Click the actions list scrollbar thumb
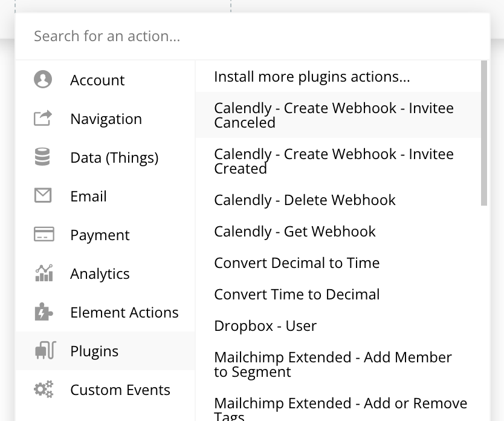The width and height of the screenshot is (504, 421). pyautogui.click(x=483, y=133)
